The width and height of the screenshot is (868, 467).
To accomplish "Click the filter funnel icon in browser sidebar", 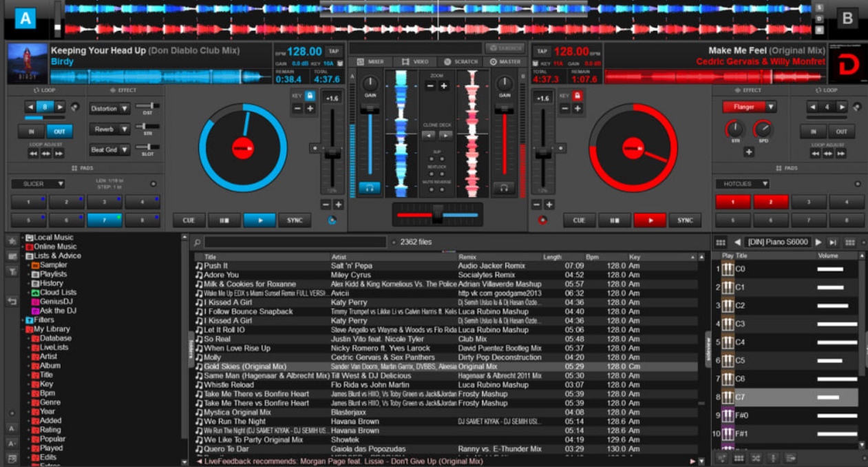I will (12, 272).
